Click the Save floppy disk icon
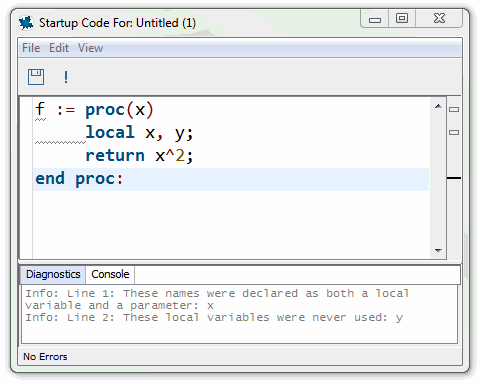The image size is (480, 385). pyautogui.click(x=36, y=77)
